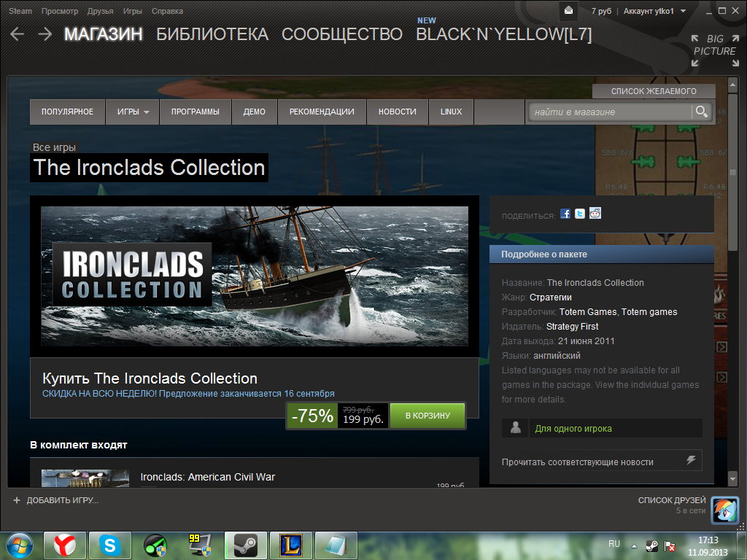Open the LINUX store tab

tap(451, 112)
